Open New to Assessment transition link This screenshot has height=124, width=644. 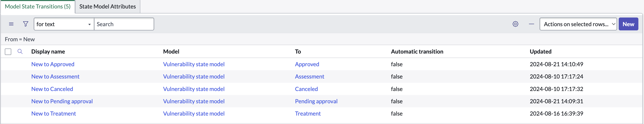coord(55,76)
